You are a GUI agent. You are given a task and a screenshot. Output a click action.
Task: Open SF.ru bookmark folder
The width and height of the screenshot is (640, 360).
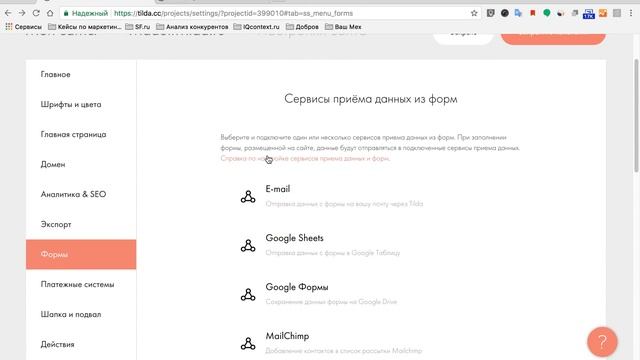point(138,27)
